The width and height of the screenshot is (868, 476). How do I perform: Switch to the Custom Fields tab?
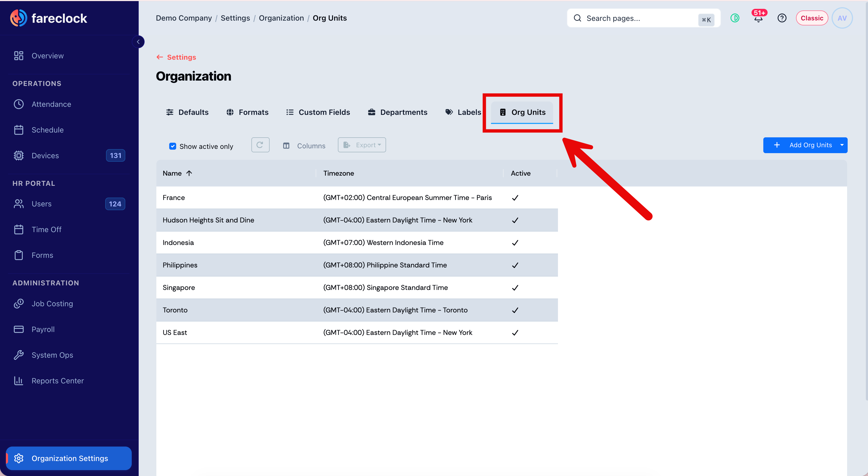(318, 112)
